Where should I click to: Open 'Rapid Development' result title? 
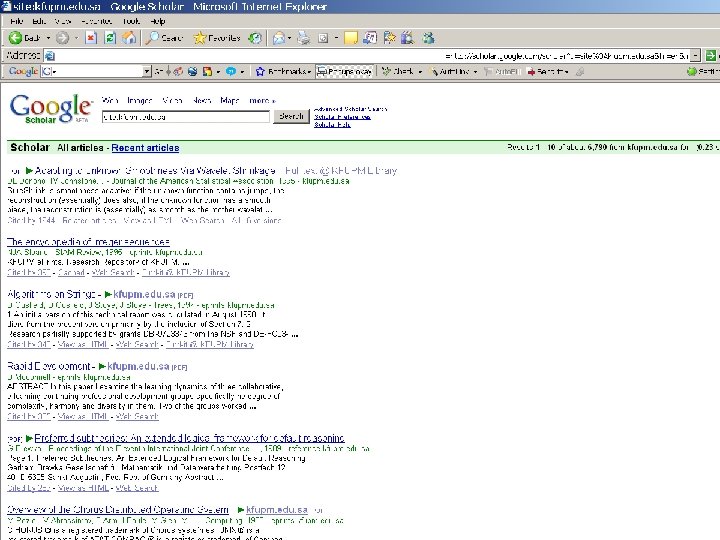[48, 366]
